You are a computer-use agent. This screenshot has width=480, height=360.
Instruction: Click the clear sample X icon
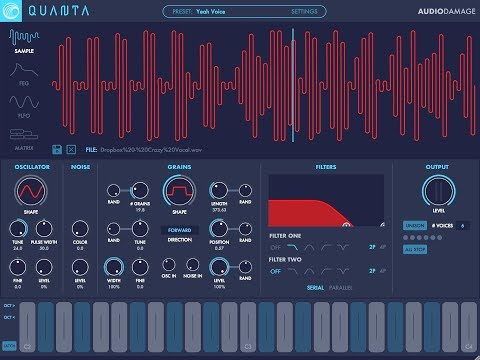tap(71, 149)
